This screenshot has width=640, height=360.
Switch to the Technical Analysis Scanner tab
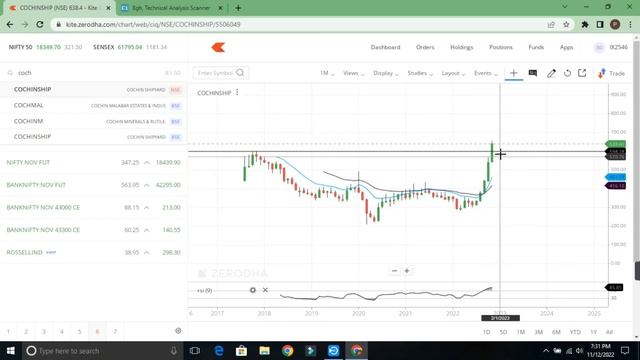point(172,8)
